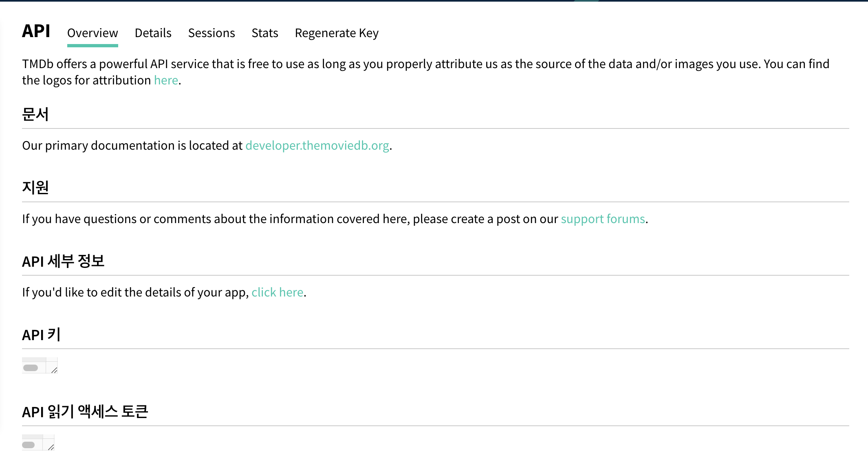Switch to the Overview tab
Viewport: 868px width, 469px height.
pos(93,33)
